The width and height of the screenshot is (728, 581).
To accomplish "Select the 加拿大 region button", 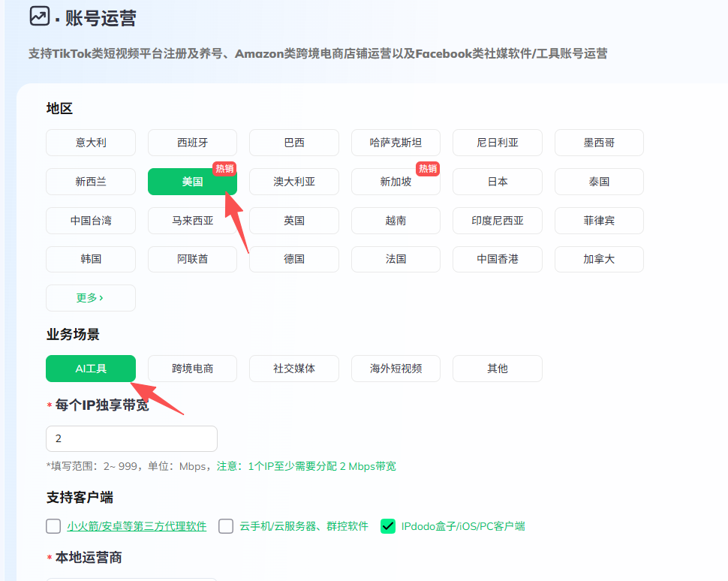I will pos(599,259).
